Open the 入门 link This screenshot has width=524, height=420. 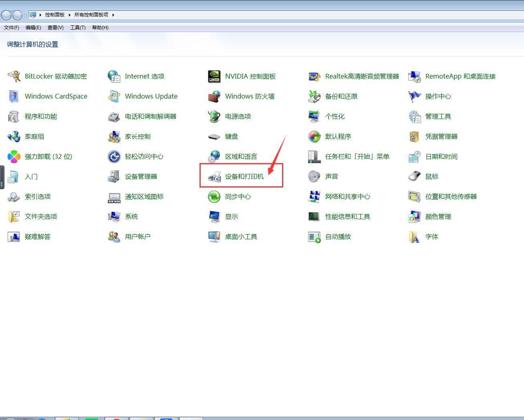31,176
